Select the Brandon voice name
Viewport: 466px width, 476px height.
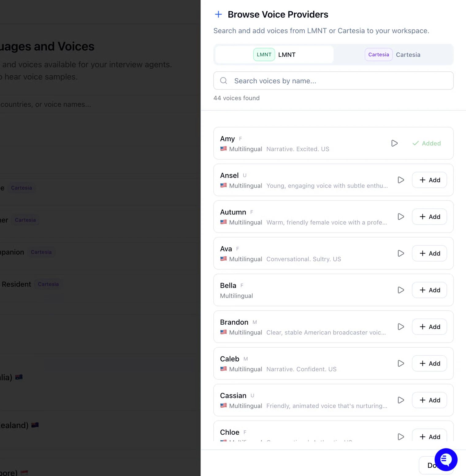[234, 322]
